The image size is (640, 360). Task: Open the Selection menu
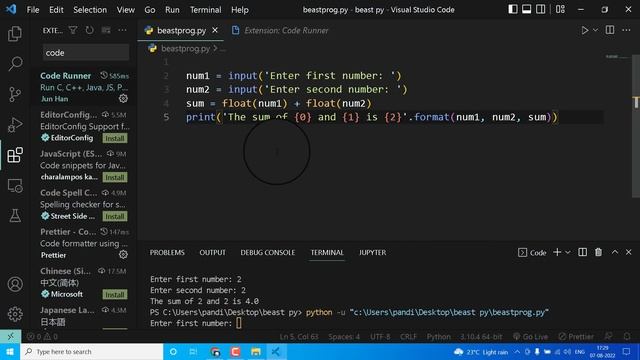[x=90, y=10]
